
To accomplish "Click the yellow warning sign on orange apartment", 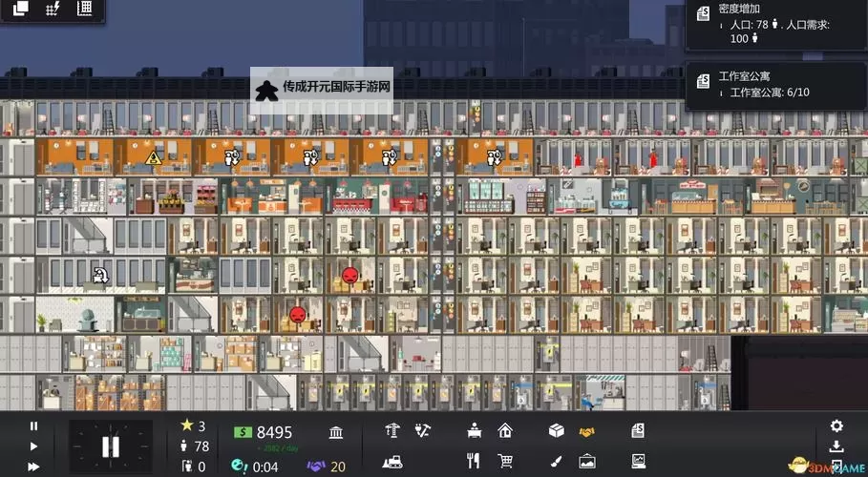I will [154, 158].
